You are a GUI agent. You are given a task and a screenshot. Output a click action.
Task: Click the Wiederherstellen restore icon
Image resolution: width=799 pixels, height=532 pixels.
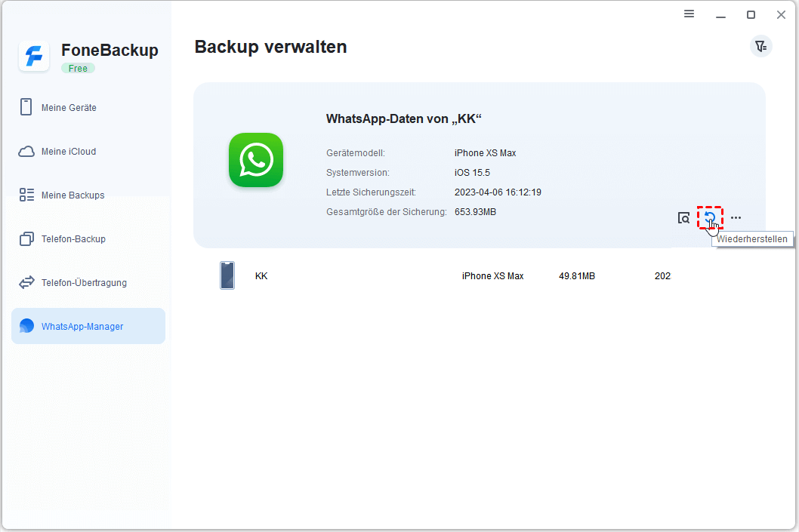710,218
